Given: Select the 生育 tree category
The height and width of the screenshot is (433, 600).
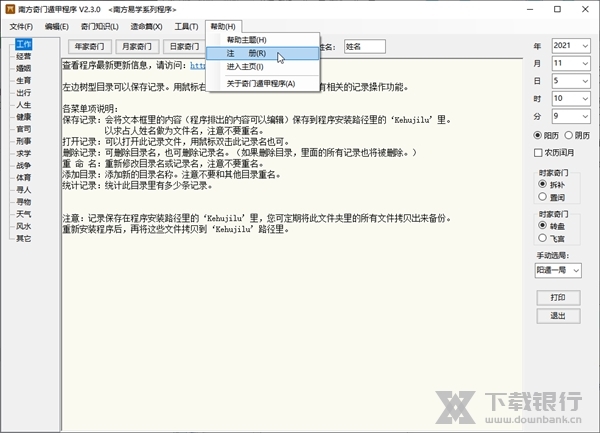Looking at the screenshot, I should (23, 81).
